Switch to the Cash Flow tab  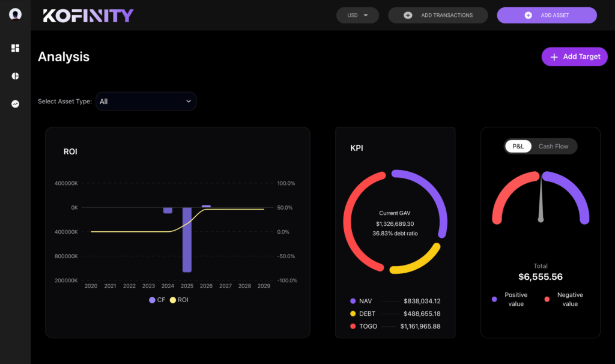553,146
